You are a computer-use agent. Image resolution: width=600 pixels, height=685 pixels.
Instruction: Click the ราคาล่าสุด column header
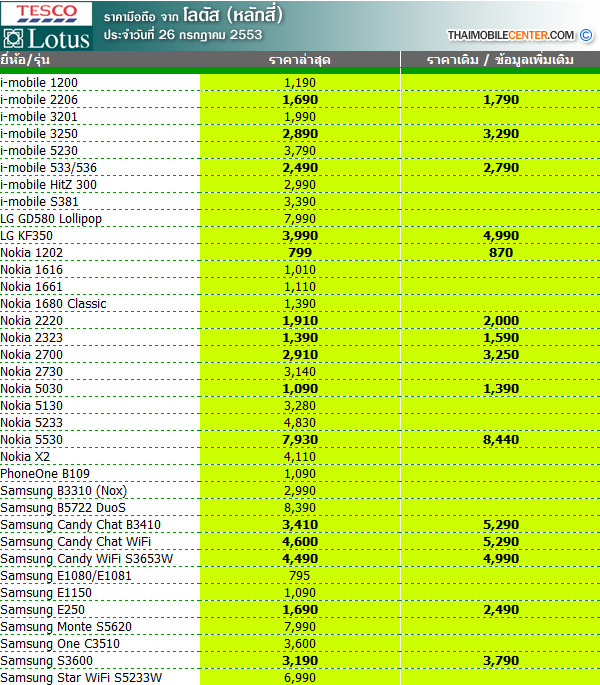tap(299, 60)
